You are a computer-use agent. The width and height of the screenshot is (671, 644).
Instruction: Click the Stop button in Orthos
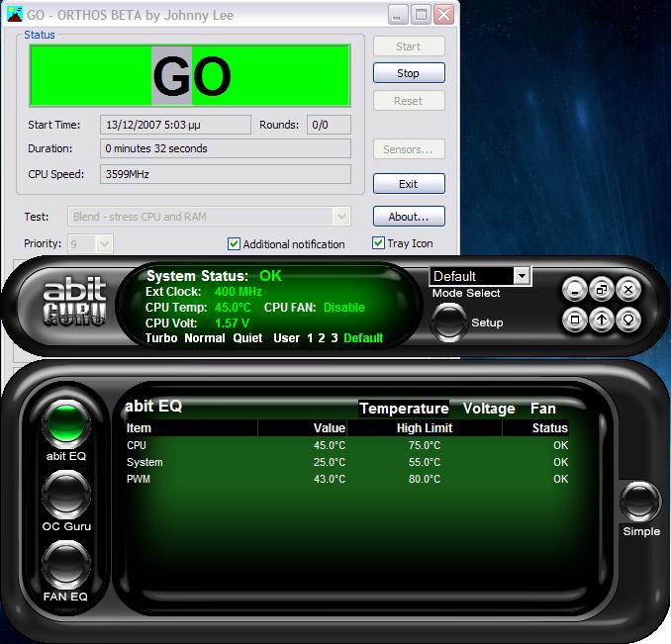pyautogui.click(x=409, y=73)
